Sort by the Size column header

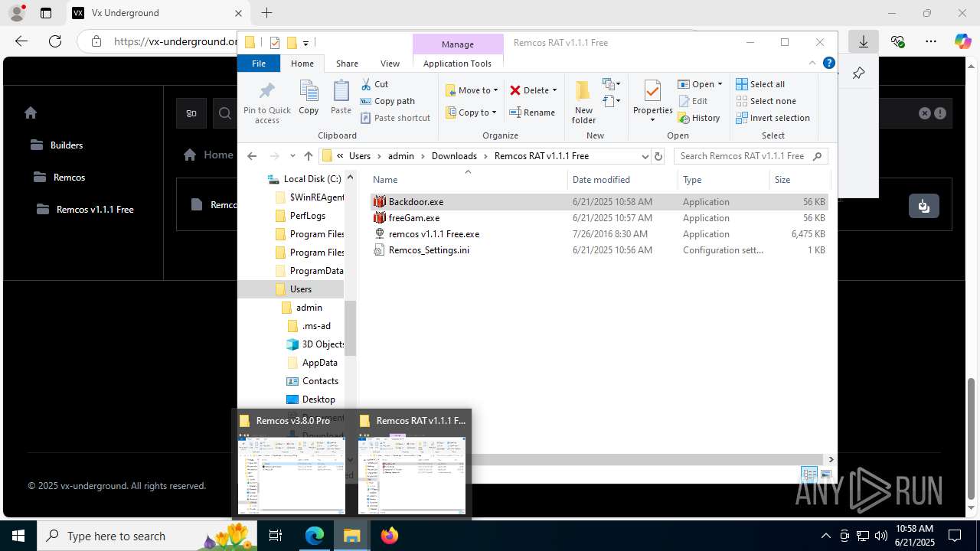[799, 180]
